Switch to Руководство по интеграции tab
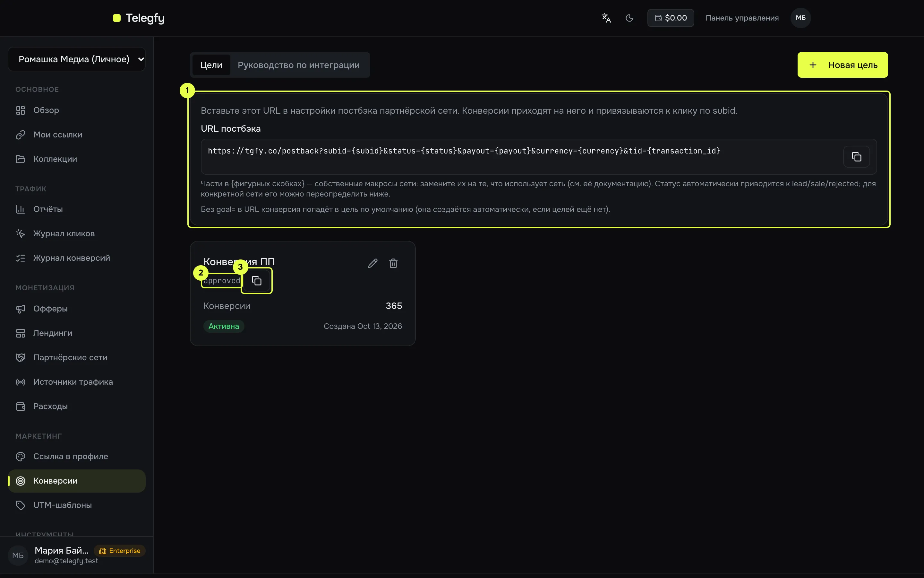The width and height of the screenshot is (924, 578). click(x=299, y=65)
